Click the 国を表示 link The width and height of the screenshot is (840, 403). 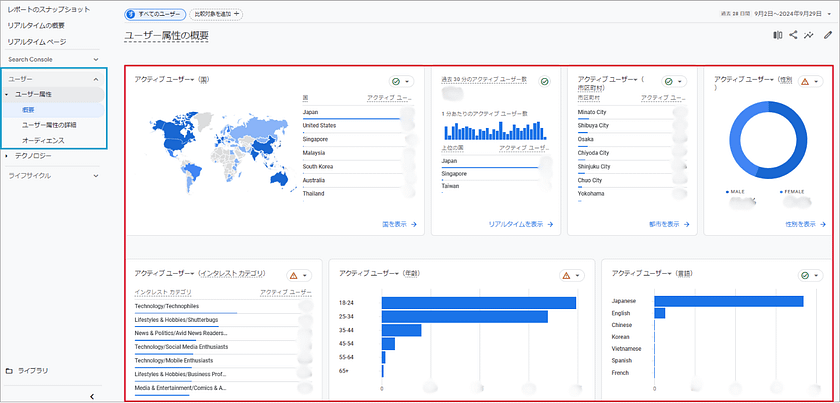(399, 225)
